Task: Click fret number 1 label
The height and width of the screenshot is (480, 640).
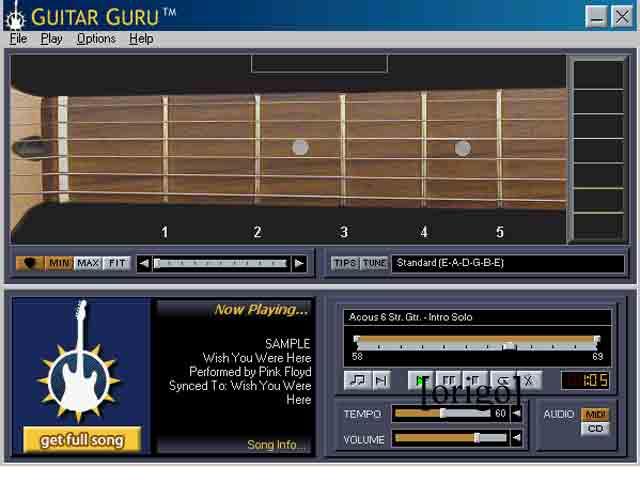Action: 164,232
